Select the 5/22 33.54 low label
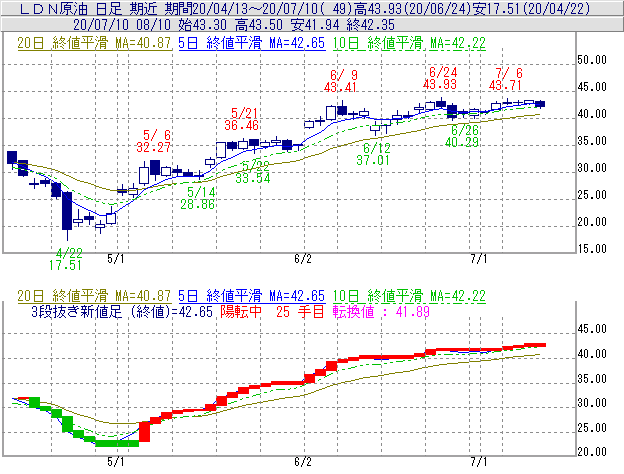Image resolution: width=624 pixels, height=474 pixels. [253, 172]
